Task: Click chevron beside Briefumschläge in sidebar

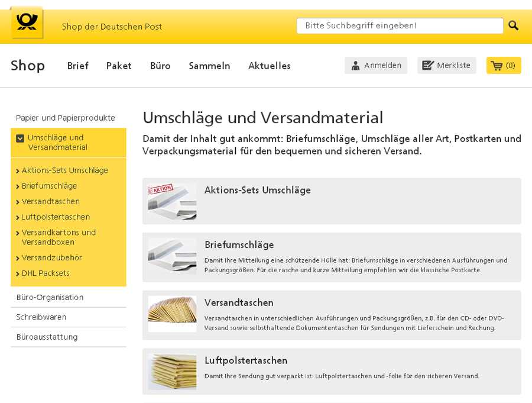Action: tap(18, 186)
